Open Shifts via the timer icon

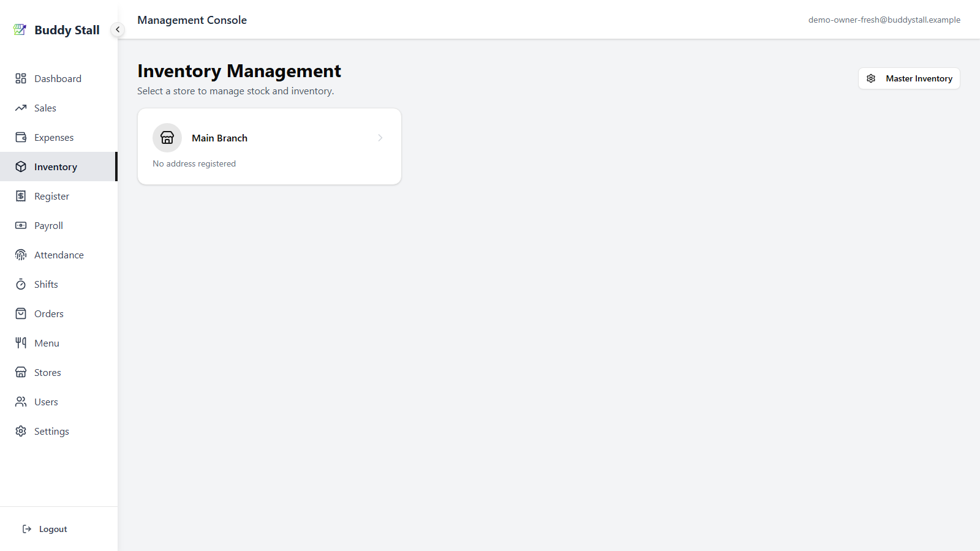[21, 284]
